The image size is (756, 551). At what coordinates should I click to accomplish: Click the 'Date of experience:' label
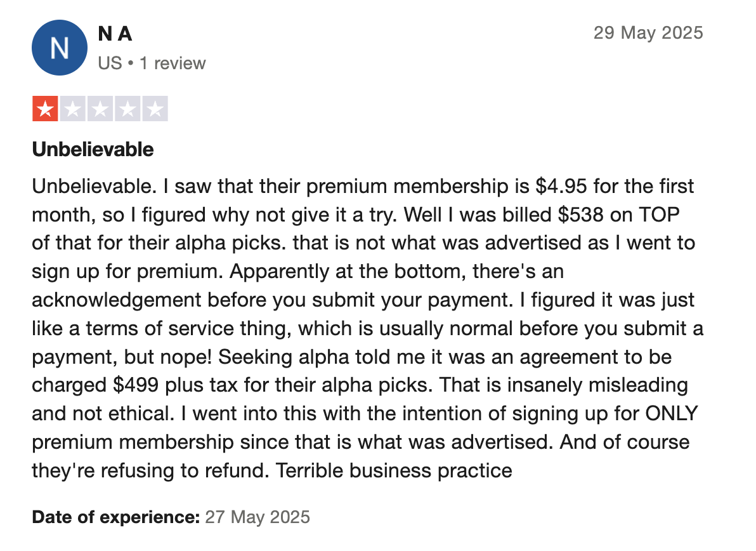click(115, 517)
